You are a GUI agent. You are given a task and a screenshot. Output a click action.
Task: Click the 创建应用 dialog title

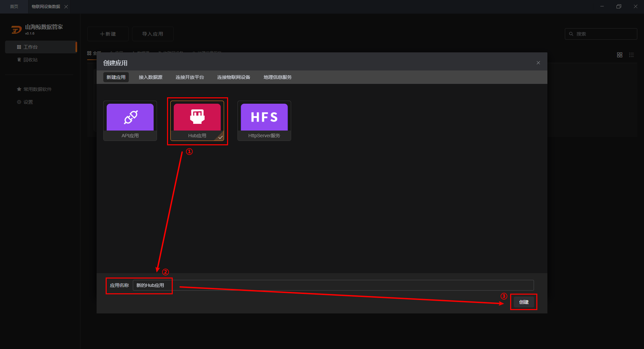point(115,63)
